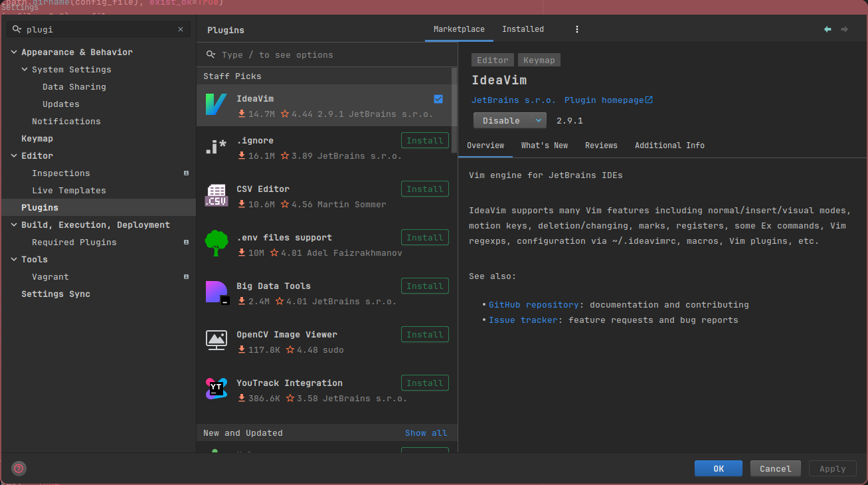Click the OK button
868x485 pixels.
tap(719, 468)
